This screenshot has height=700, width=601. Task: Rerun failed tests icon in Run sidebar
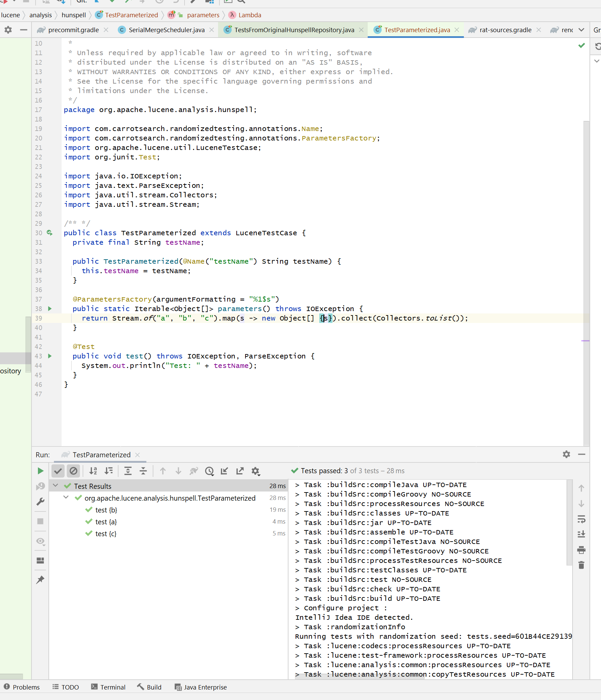point(40,486)
